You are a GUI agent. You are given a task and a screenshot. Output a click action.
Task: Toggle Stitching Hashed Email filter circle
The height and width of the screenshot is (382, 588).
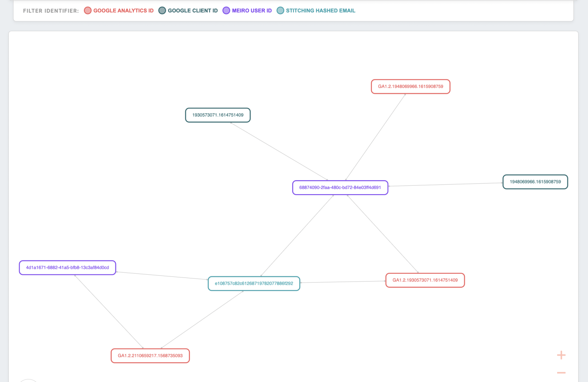[x=280, y=11]
